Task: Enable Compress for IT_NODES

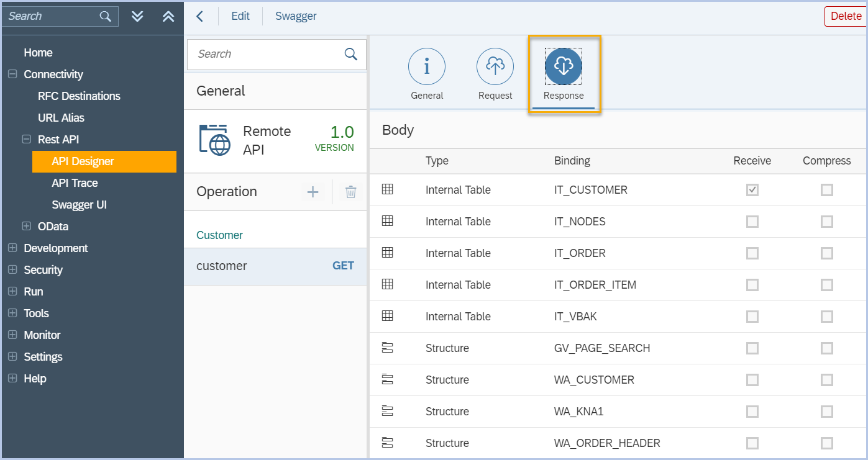Action: pos(826,222)
